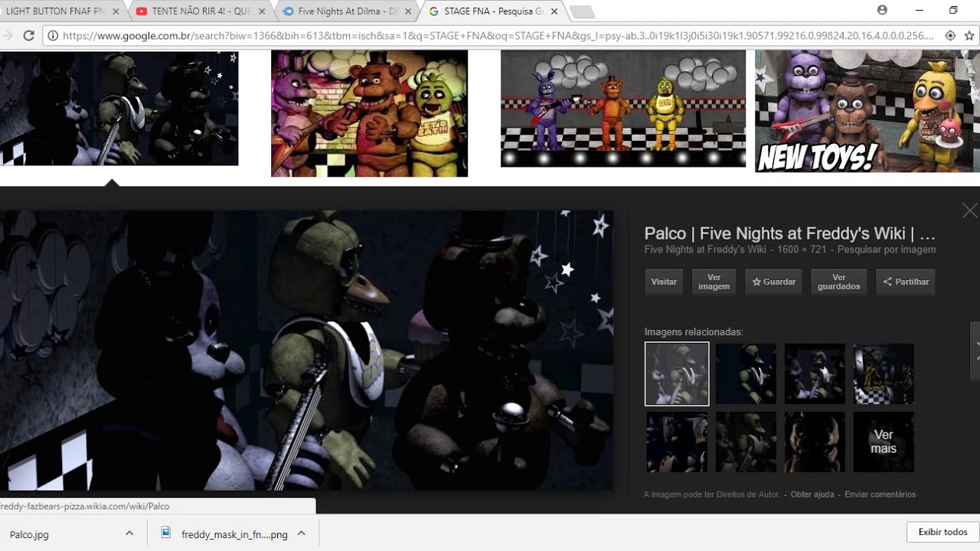
Task: Open a new browser tab
Action: [x=582, y=11]
